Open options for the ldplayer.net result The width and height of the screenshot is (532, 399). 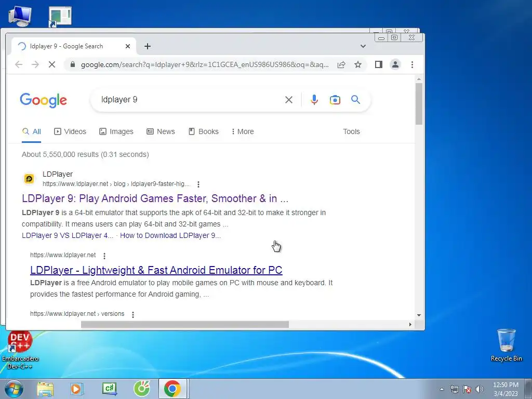tap(104, 256)
